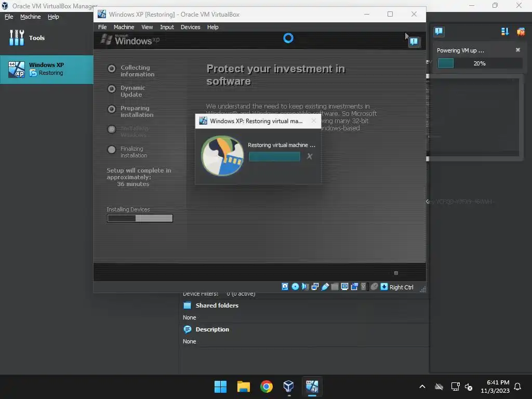Open Help menu in VirtualBox Manager
Viewport: 532px width, 399px height.
click(54, 17)
